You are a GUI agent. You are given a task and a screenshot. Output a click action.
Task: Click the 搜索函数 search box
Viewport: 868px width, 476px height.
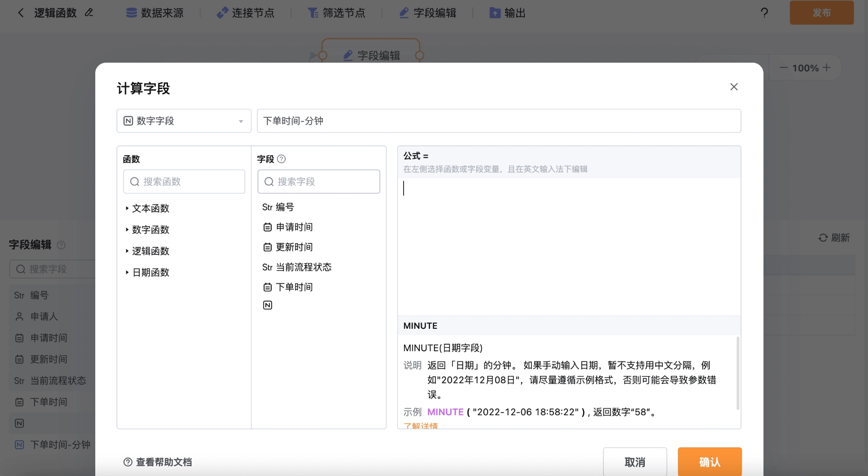184,182
